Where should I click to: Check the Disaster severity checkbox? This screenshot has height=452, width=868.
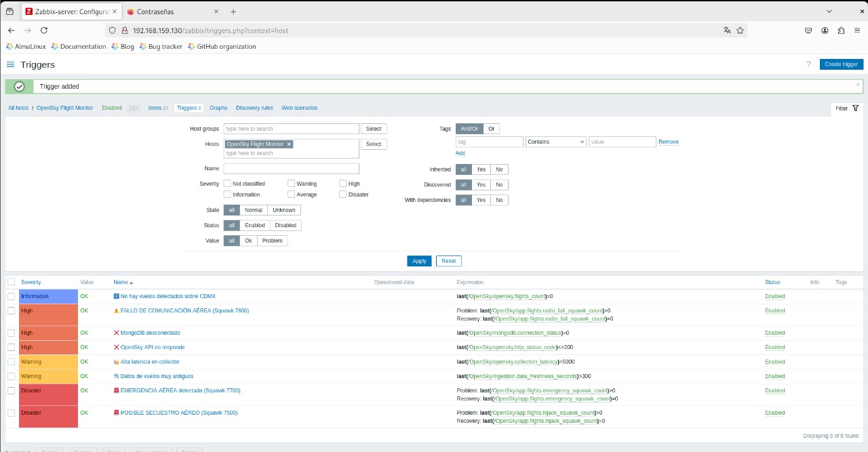343,194
